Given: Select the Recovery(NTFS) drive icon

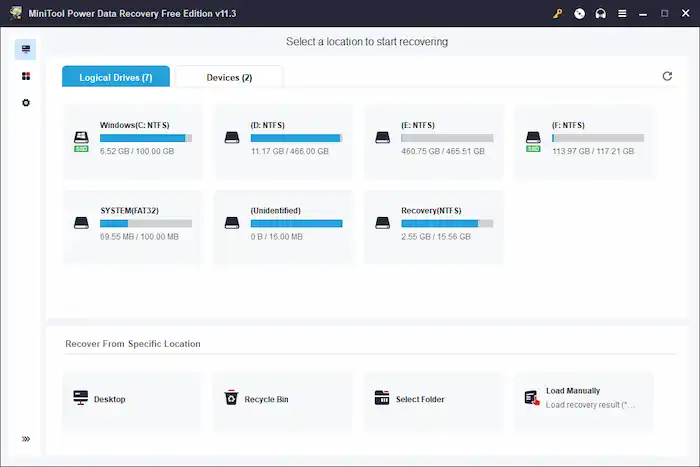Looking at the screenshot, I should coord(383,223).
